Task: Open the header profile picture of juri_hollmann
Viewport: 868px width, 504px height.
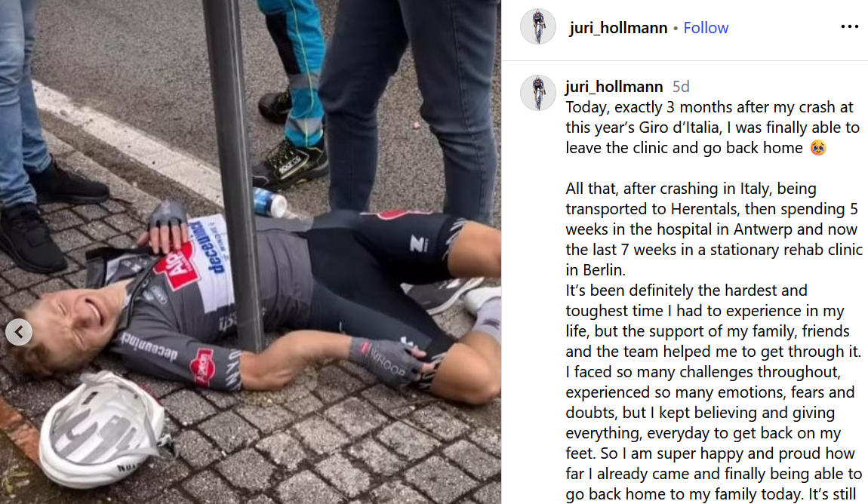Action: pos(537,26)
